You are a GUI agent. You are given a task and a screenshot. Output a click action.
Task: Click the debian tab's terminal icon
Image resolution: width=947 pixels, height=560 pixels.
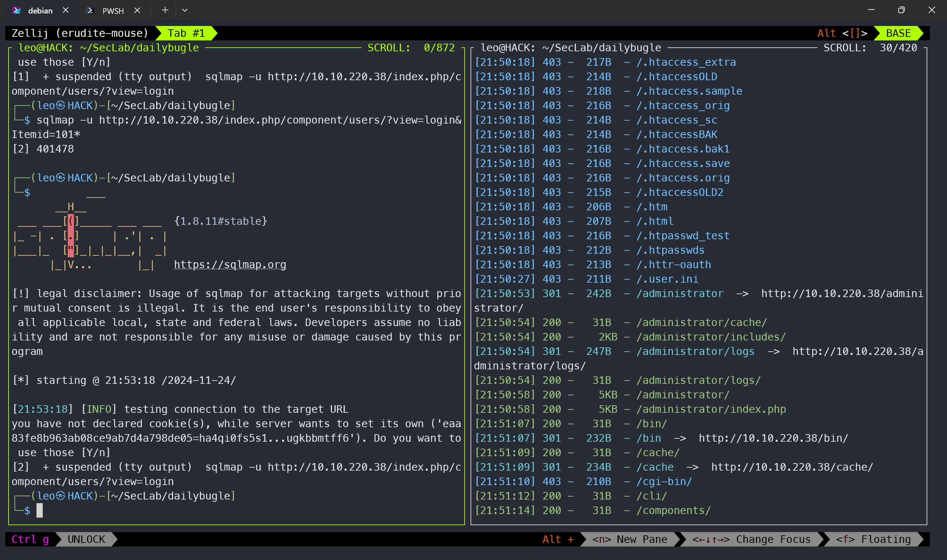pyautogui.click(x=17, y=10)
